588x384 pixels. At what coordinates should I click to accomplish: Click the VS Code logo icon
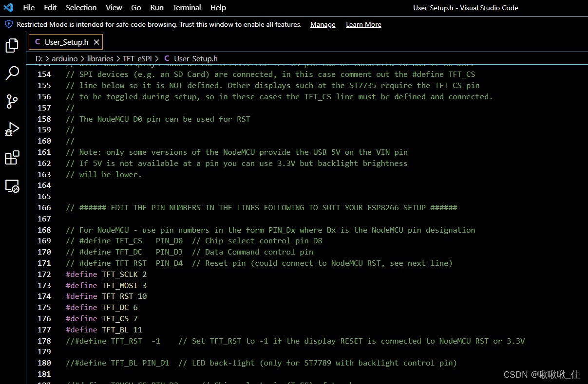(8, 7)
